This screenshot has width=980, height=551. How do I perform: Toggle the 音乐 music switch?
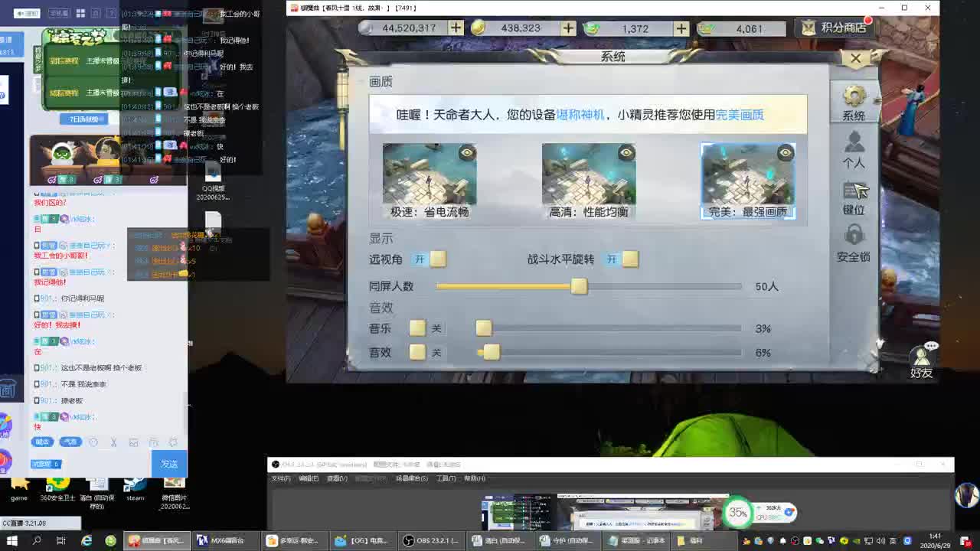[426, 328]
